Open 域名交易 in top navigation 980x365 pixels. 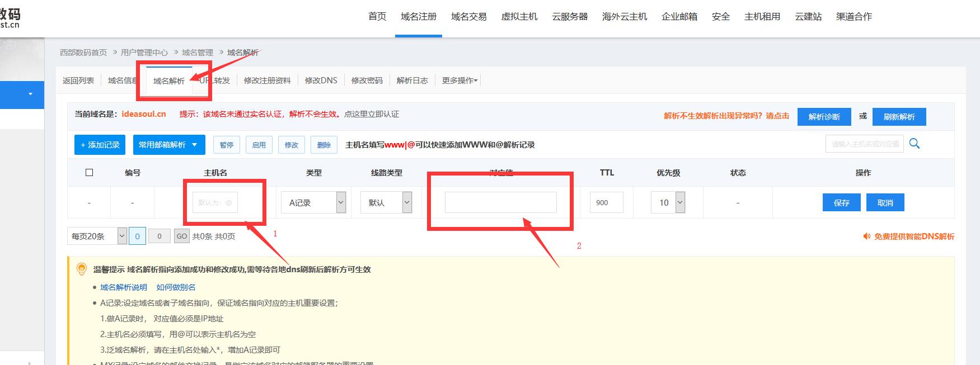pos(469,16)
